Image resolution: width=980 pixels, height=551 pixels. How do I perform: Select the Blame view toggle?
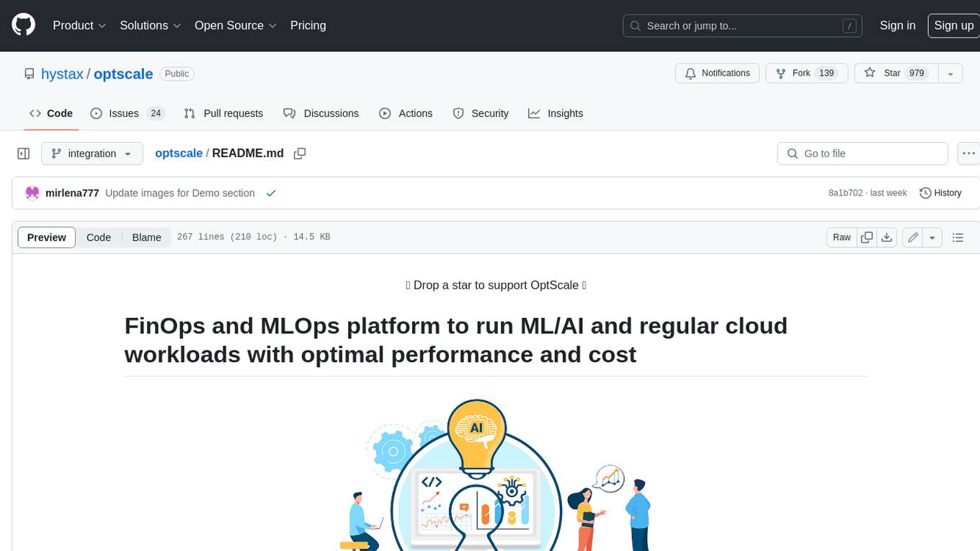coord(146,237)
